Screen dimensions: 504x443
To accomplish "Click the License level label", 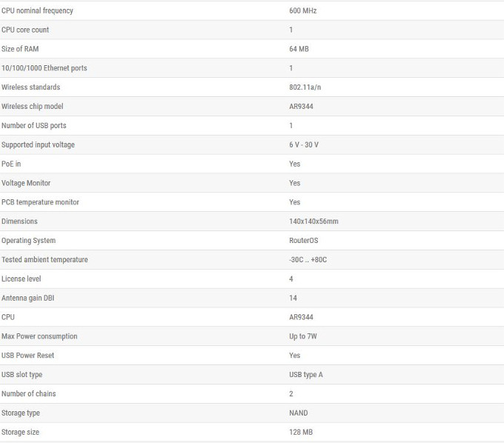I will (x=21, y=279).
